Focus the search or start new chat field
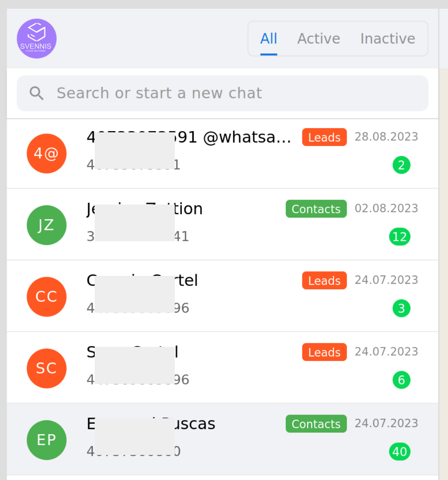 [222, 93]
